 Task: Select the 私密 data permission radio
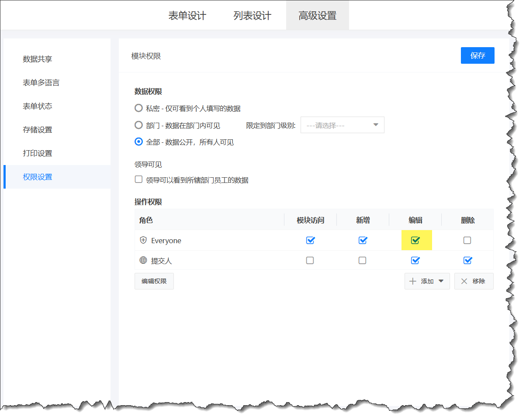pos(138,108)
